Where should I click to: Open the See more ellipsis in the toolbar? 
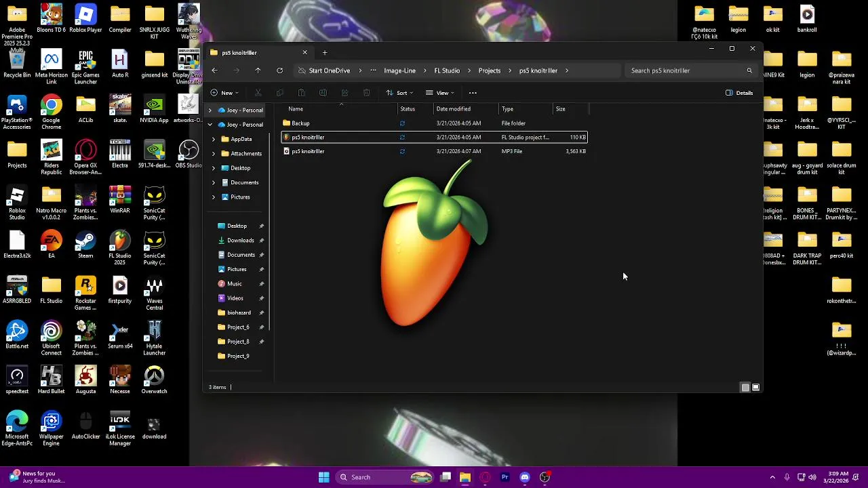tap(473, 93)
